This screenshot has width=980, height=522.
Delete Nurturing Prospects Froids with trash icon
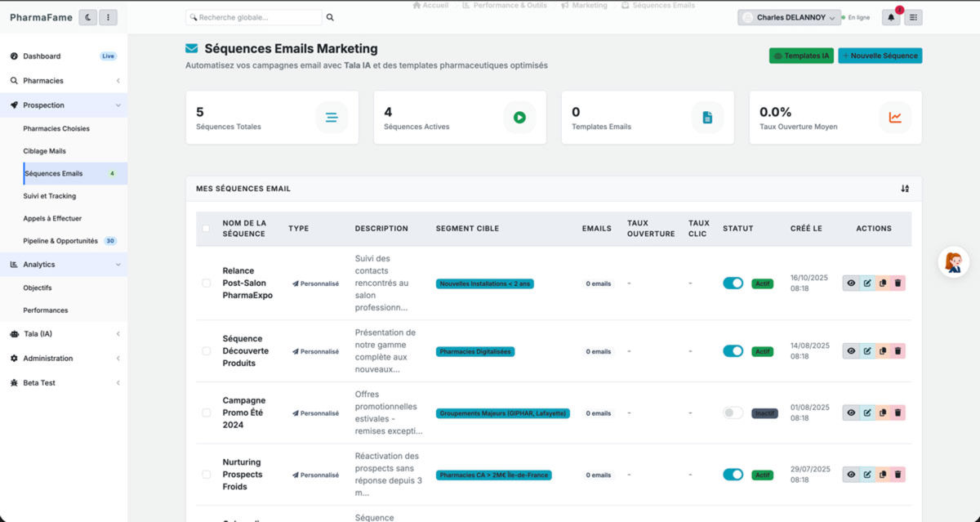[x=898, y=474]
